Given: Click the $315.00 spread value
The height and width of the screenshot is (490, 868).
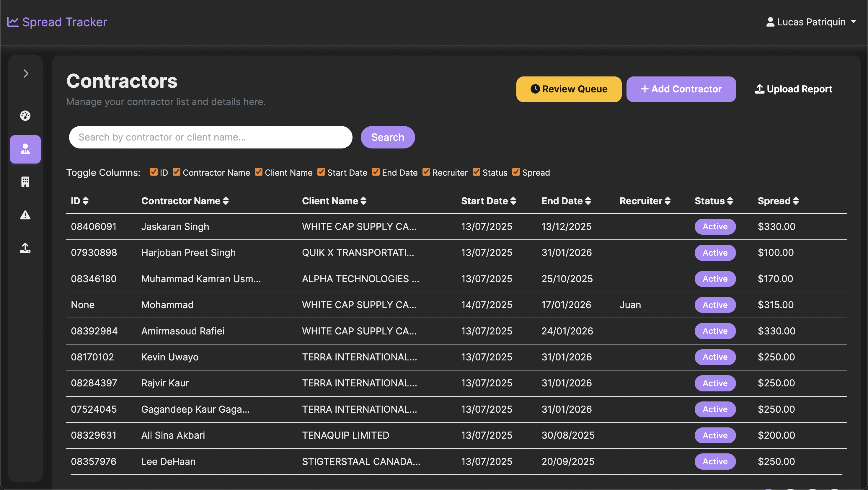Looking at the screenshot, I should pos(776,305).
